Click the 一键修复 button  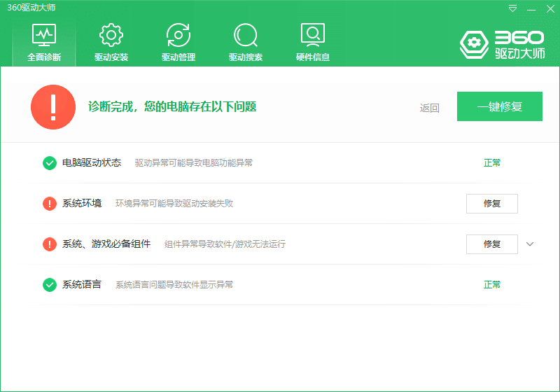coord(500,106)
